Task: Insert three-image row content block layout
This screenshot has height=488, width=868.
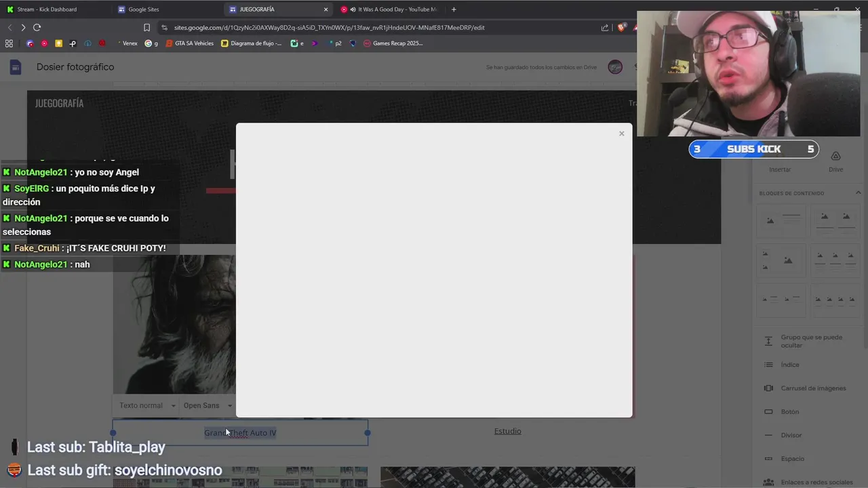Action: (x=835, y=261)
